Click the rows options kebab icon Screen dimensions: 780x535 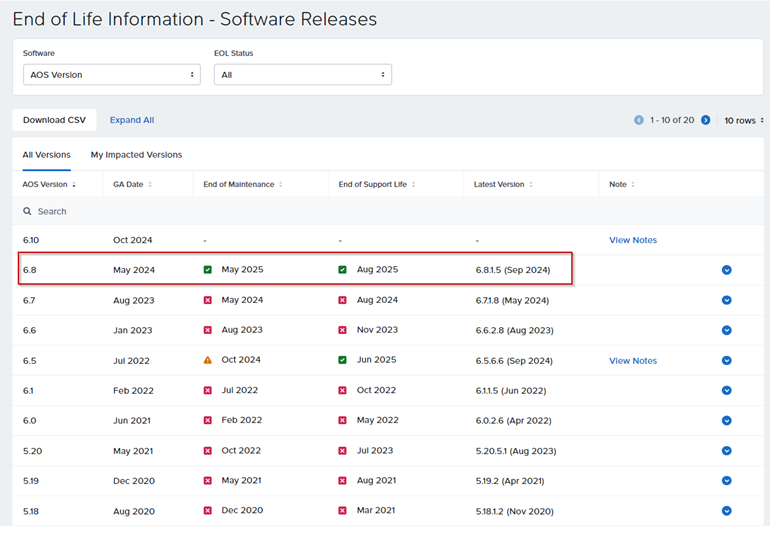[762, 120]
